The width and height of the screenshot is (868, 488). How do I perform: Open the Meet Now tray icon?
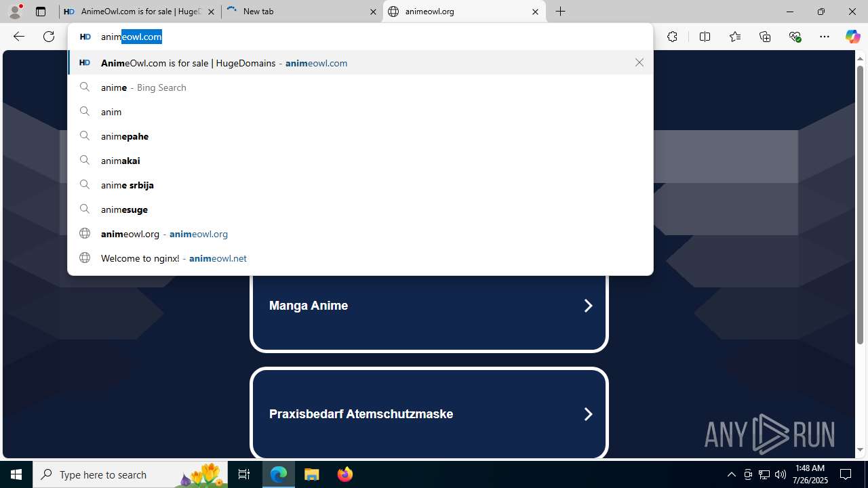[747, 474]
